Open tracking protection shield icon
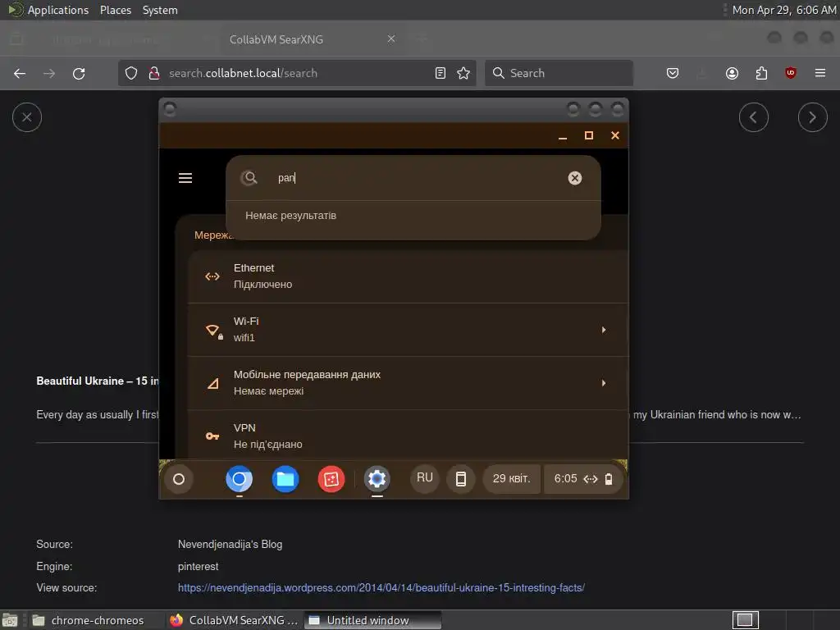This screenshot has width=840, height=630. coord(131,73)
